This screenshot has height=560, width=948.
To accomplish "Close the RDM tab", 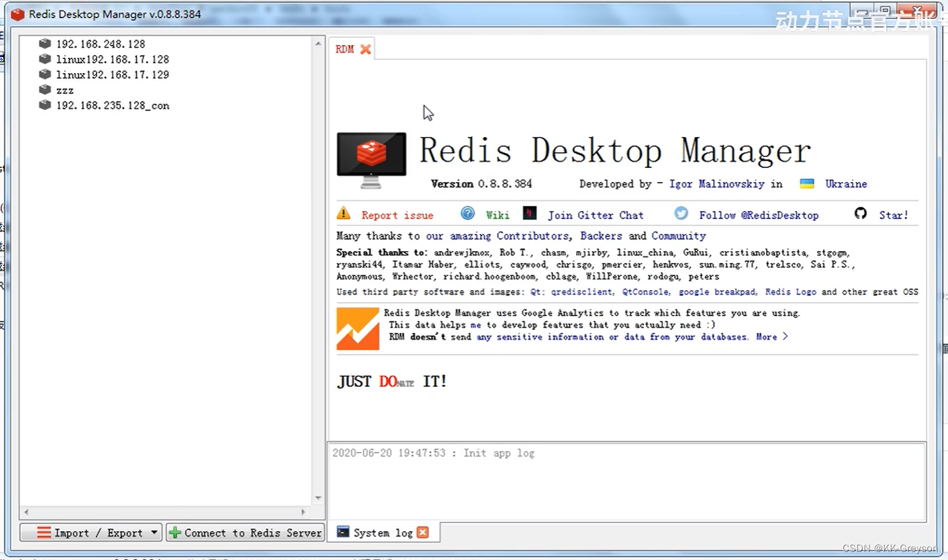I will pyautogui.click(x=365, y=49).
